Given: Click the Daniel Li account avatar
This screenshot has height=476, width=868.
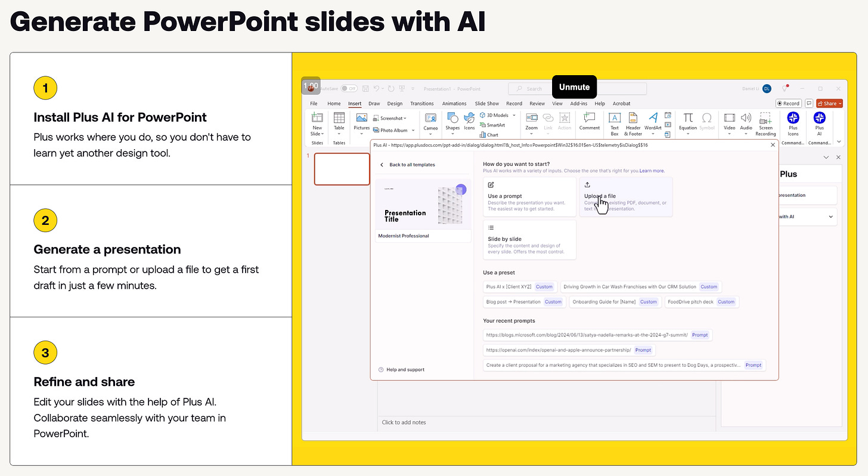Looking at the screenshot, I should pyautogui.click(x=767, y=89).
